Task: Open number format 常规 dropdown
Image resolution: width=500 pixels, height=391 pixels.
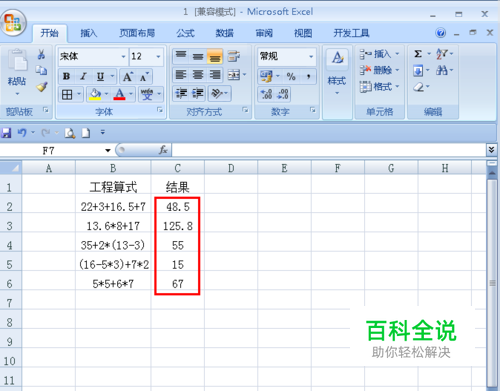Action: click(311, 56)
